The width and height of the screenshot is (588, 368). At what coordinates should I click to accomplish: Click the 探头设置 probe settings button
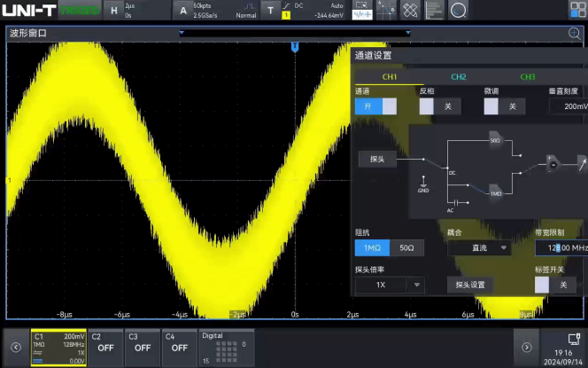click(470, 285)
